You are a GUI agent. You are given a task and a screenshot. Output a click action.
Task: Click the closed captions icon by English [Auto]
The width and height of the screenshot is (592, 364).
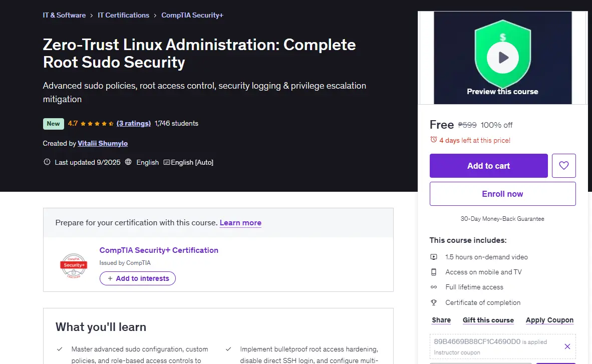tap(166, 162)
